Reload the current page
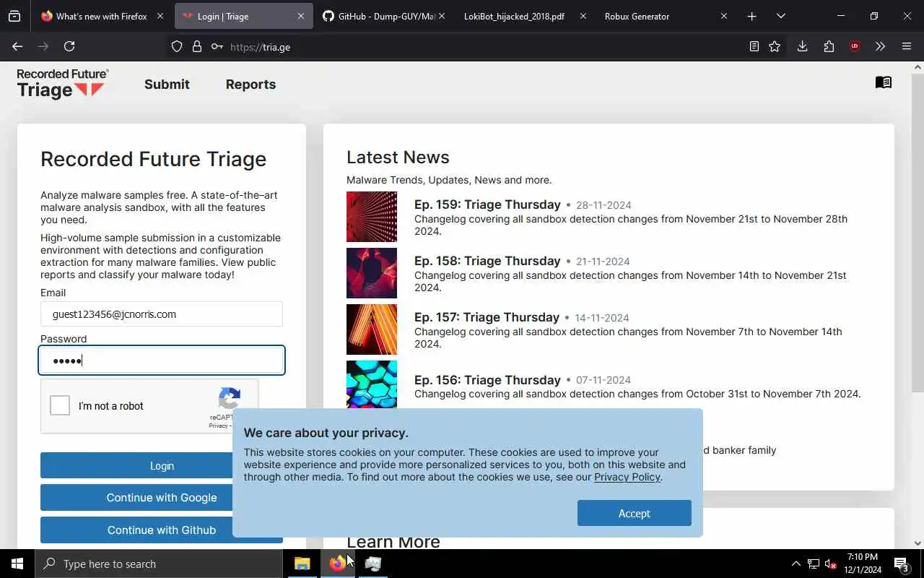The width and height of the screenshot is (924, 578). pyautogui.click(x=69, y=46)
